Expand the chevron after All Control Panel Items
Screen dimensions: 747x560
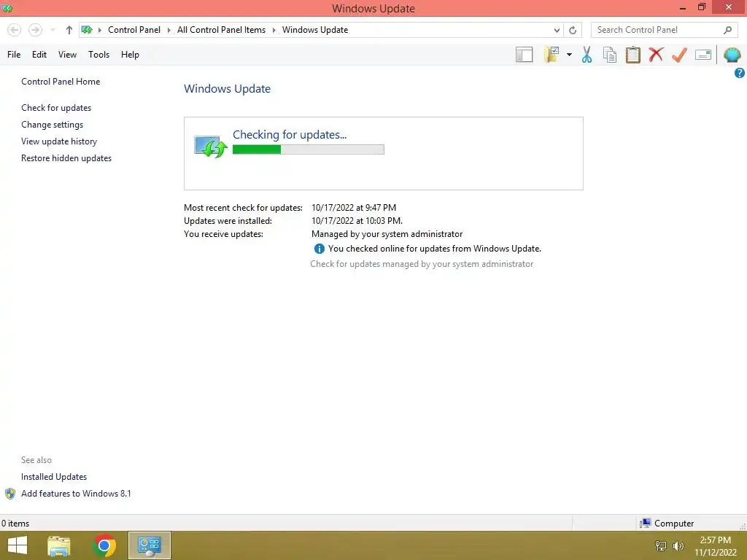(x=274, y=30)
